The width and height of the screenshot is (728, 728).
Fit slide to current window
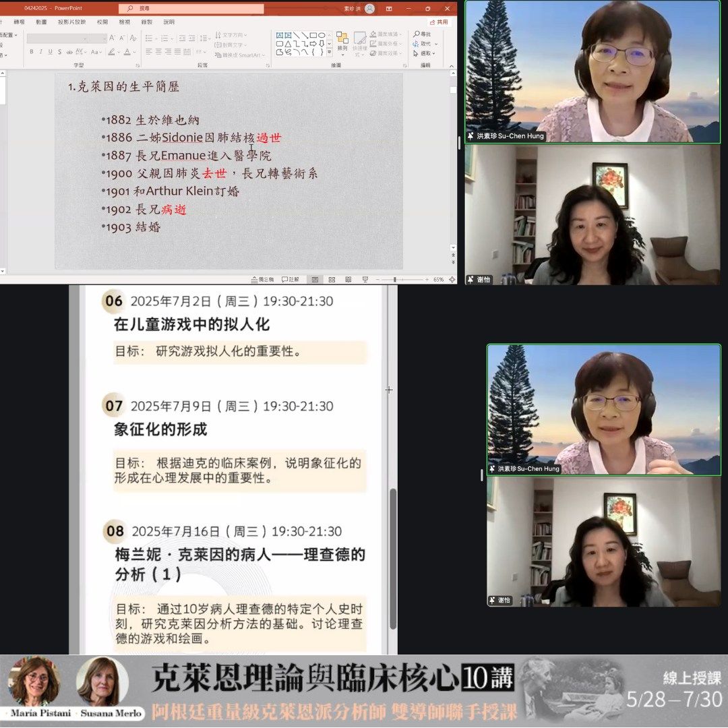[451, 279]
